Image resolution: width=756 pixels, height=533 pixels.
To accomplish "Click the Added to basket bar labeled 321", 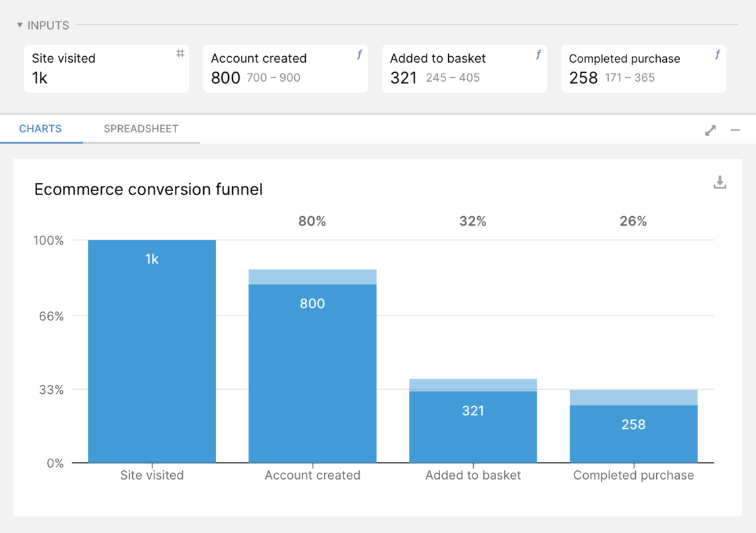I will tap(473, 427).
